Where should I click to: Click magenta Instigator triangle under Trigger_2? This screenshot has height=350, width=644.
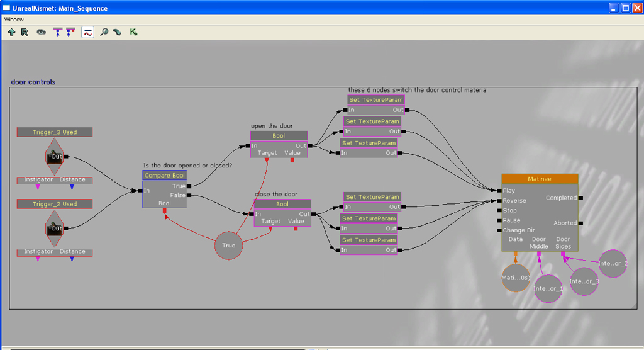[x=38, y=259]
